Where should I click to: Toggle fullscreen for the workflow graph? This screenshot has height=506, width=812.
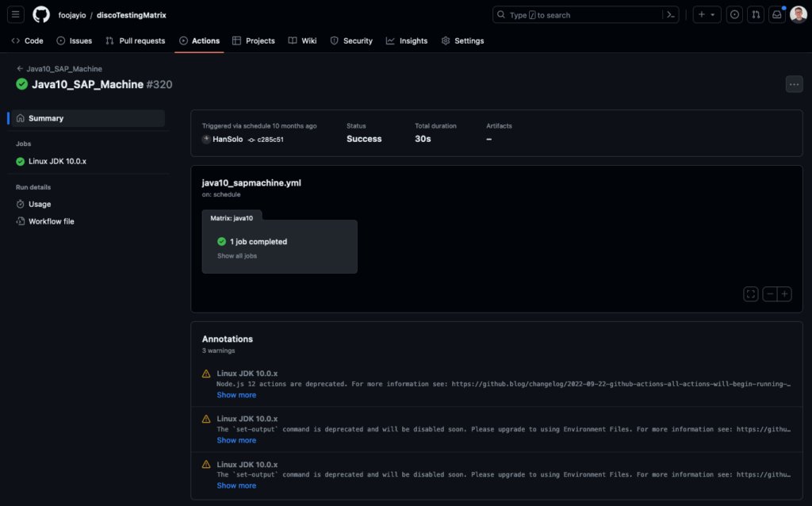(750, 294)
